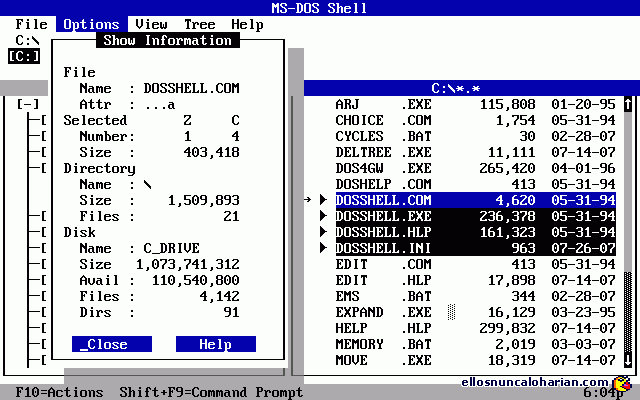Click the Avail 110,540,800 value
The width and height of the screenshot is (640, 400).
pyautogui.click(x=196, y=280)
